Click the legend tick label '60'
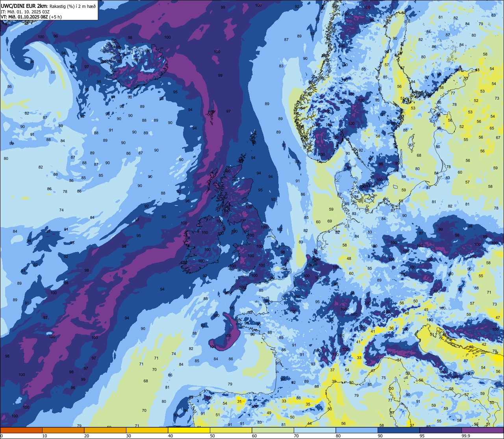This screenshot has width=504, height=439. (x=254, y=436)
